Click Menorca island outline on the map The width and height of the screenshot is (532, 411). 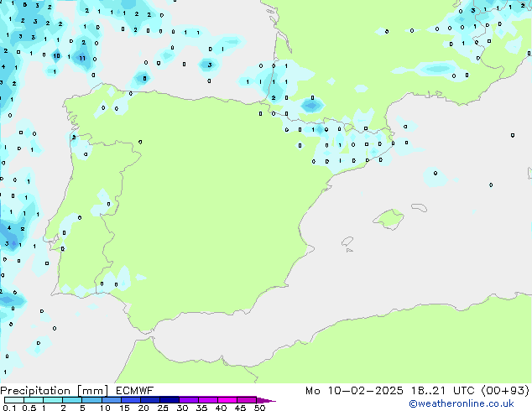pos(420,207)
